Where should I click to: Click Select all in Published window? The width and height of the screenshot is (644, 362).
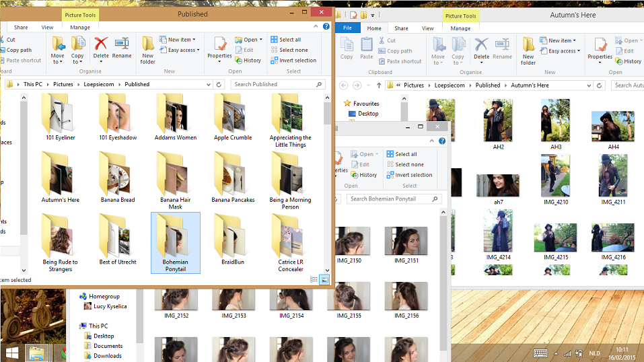[286, 40]
